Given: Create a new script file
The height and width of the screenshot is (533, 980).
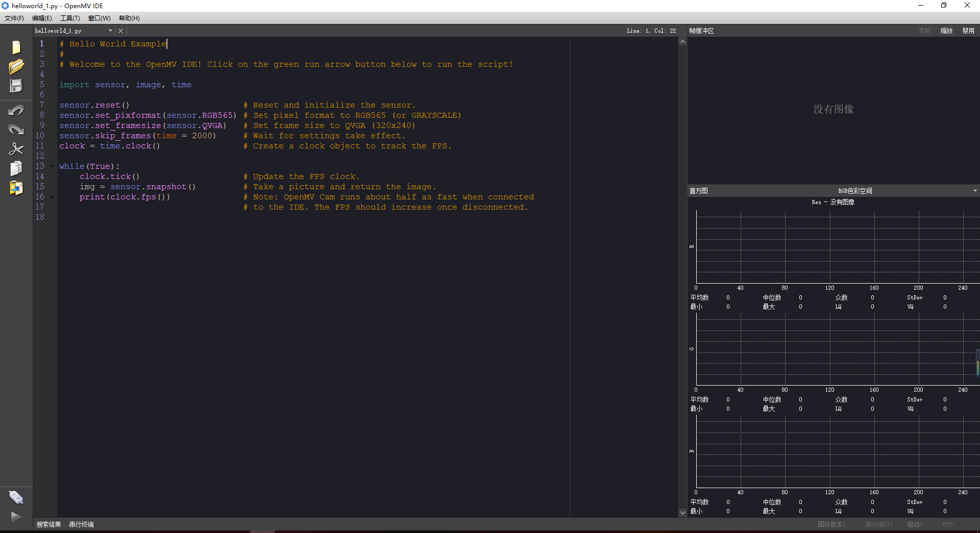Looking at the screenshot, I should pos(16,46).
